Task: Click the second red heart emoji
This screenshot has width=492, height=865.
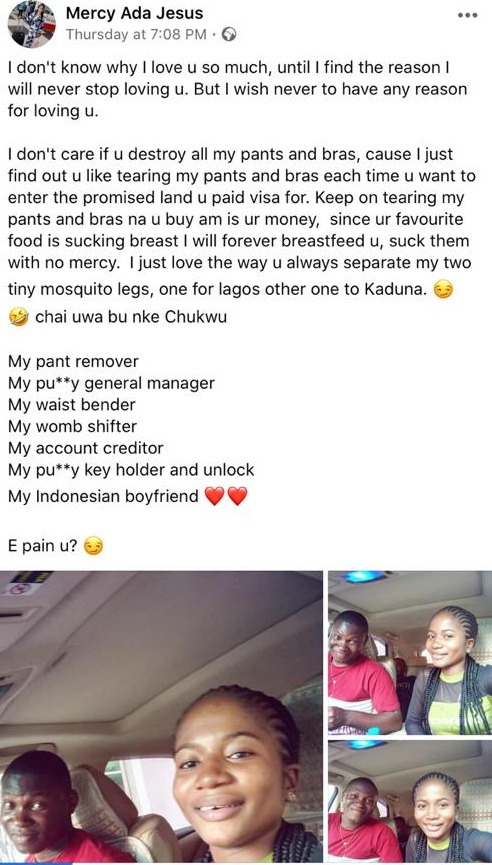Action: 238,496
